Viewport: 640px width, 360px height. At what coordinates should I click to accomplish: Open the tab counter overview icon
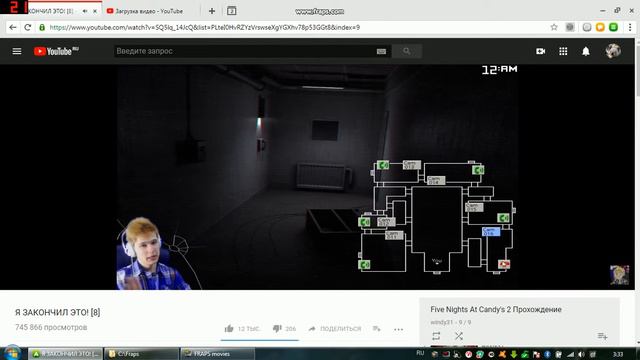pyautogui.click(x=231, y=11)
